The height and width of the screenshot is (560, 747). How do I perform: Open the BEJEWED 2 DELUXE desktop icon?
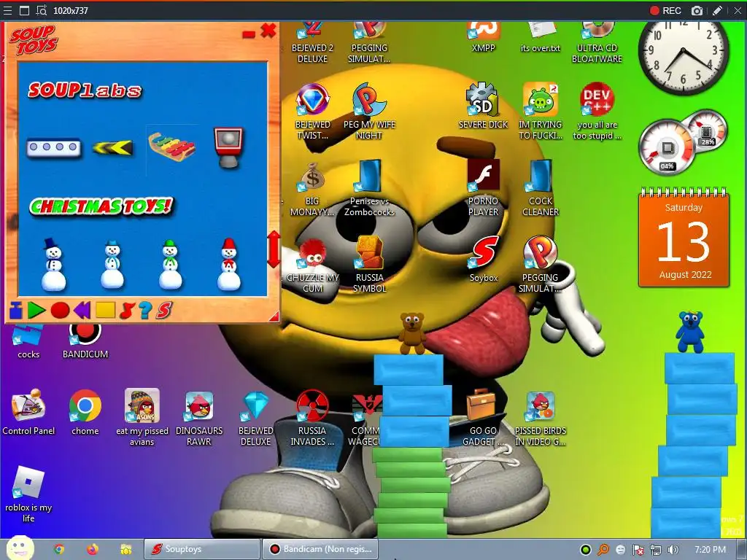[x=312, y=42]
